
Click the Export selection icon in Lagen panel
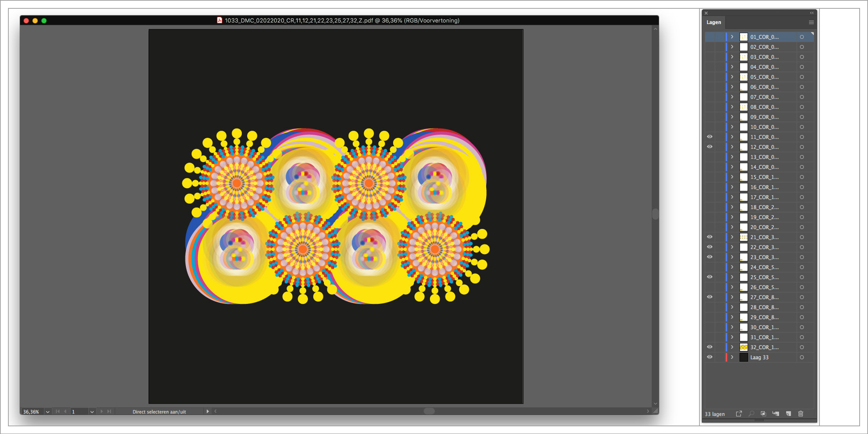(739, 413)
